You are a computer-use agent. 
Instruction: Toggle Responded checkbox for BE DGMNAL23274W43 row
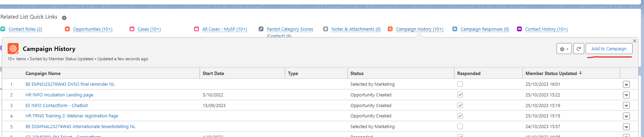coord(460,126)
